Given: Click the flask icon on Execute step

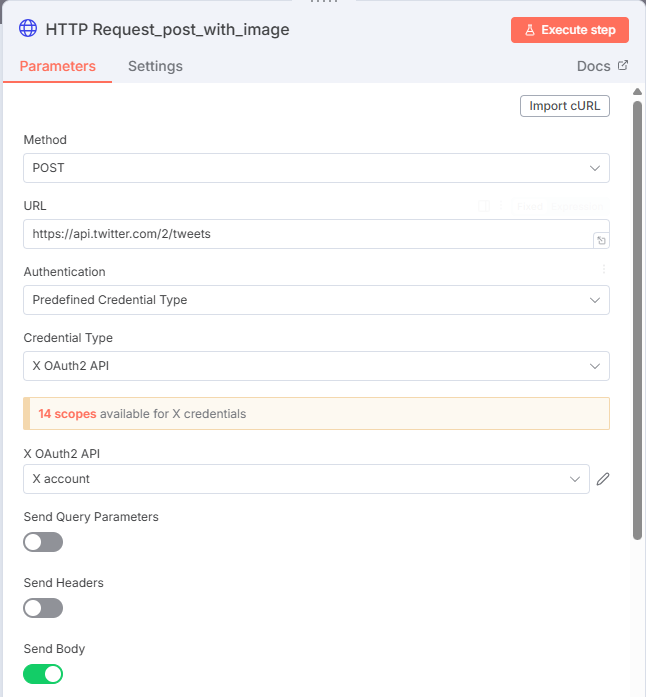Looking at the screenshot, I should (529, 30).
